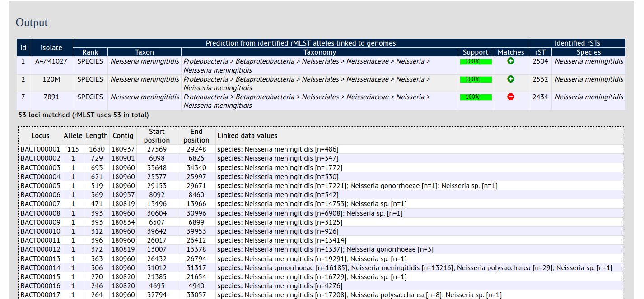Screen dimensions: 644x299
Task: Click the End position column header
Action: click(x=196, y=136)
